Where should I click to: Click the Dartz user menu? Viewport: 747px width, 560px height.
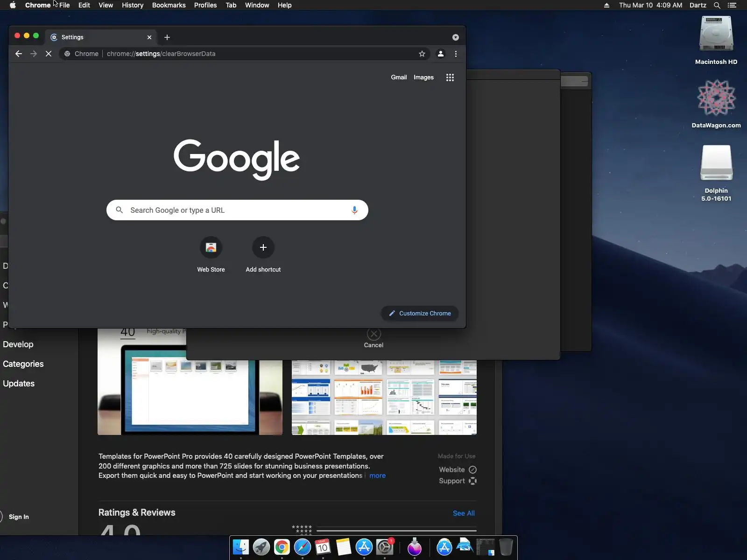pos(698,5)
